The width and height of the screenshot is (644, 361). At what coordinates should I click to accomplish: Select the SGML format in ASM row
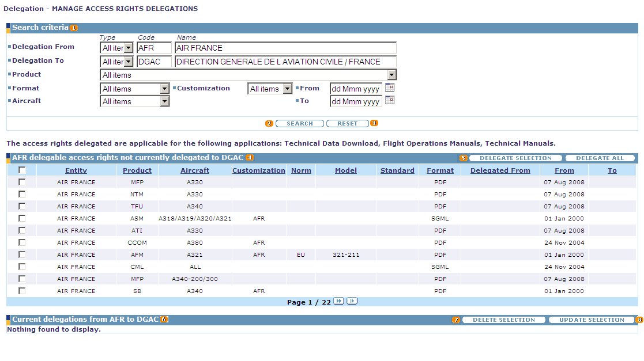[440, 218]
